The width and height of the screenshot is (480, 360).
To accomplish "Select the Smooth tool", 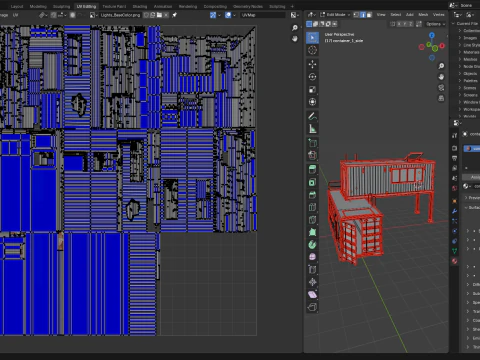I will coord(312,257).
